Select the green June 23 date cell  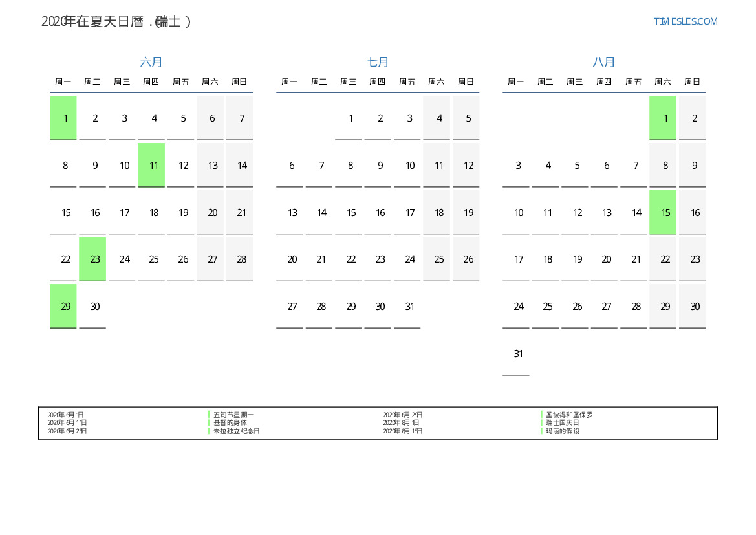coord(92,259)
